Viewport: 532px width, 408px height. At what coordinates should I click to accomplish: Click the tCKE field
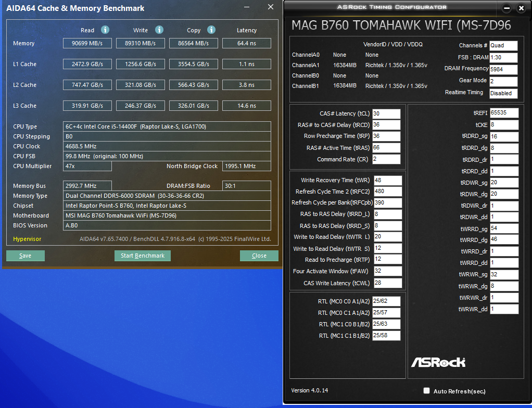[504, 125]
